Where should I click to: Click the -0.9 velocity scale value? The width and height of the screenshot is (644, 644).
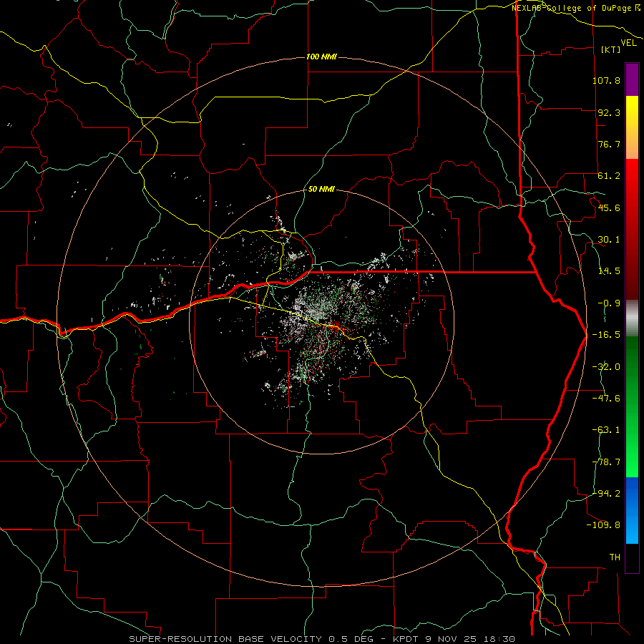(x=609, y=303)
